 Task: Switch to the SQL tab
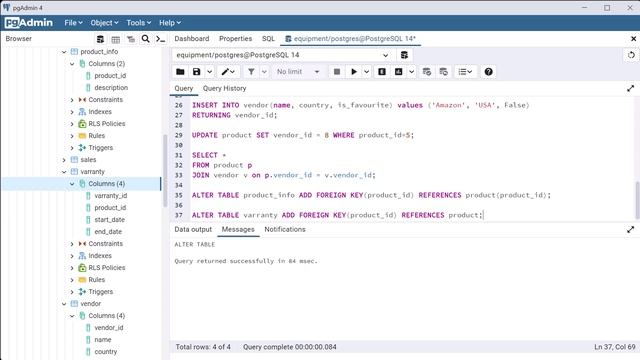pos(268,39)
